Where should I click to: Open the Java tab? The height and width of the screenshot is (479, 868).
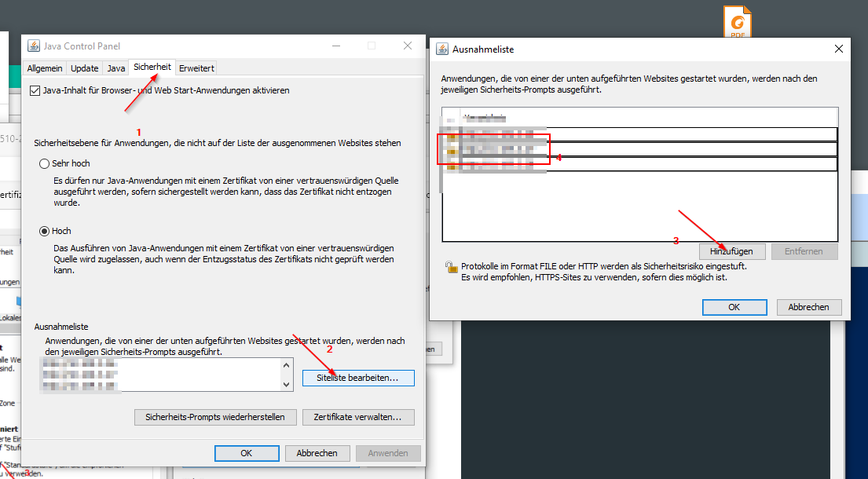click(x=116, y=68)
